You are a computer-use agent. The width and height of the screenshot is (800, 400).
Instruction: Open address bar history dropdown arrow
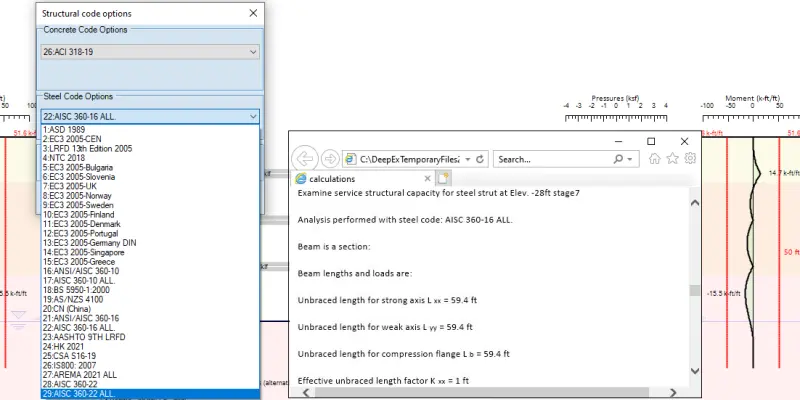click(468, 159)
